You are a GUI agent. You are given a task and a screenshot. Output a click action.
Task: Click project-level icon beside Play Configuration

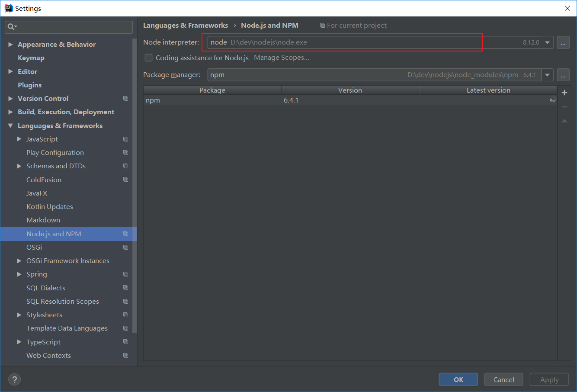click(x=125, y=153)
